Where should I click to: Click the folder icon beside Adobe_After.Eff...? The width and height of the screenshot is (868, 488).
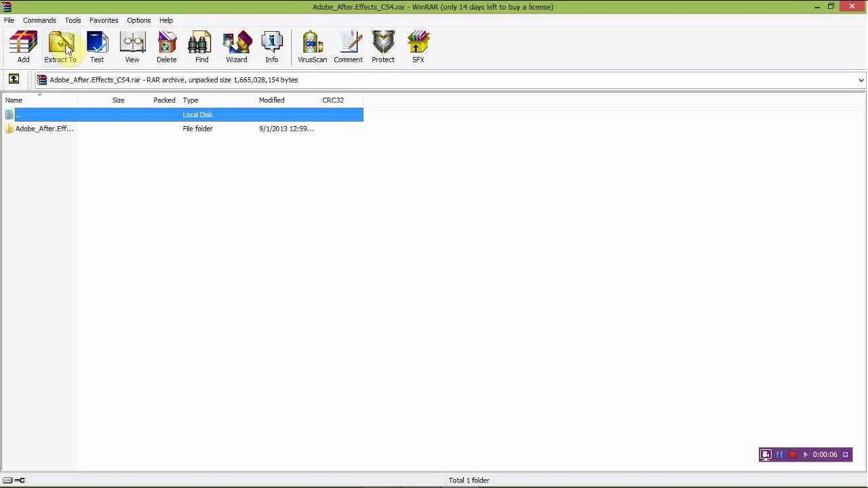click(9, 129)
